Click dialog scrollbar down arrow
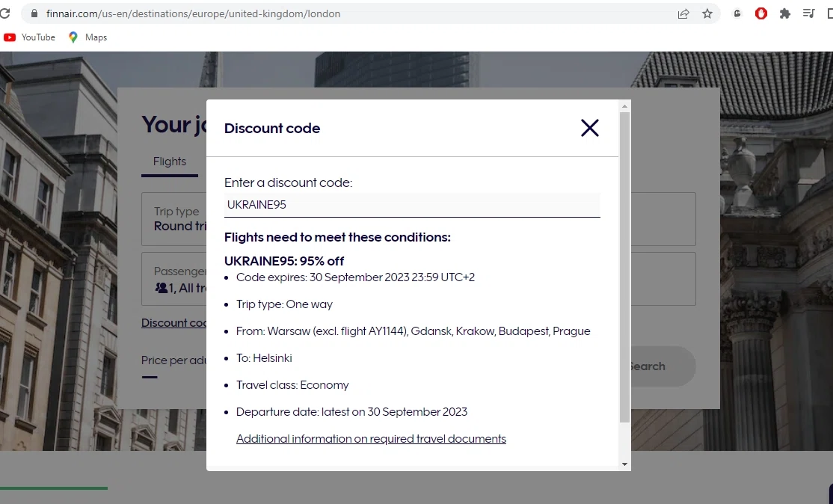Viewport: 833px width, 504px height. pyautogui.click(x=625, y=464)
